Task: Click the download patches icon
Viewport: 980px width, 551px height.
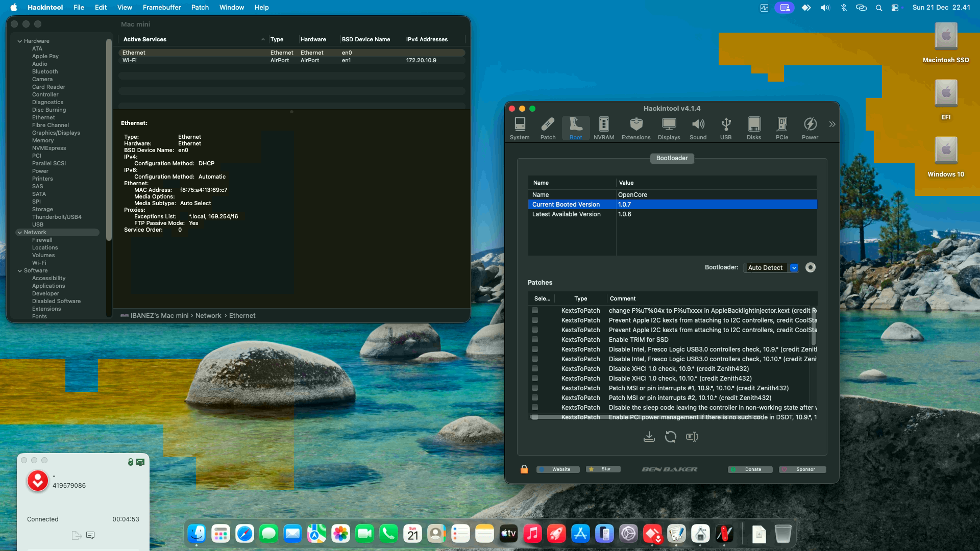Action: [x=649, y=437]
